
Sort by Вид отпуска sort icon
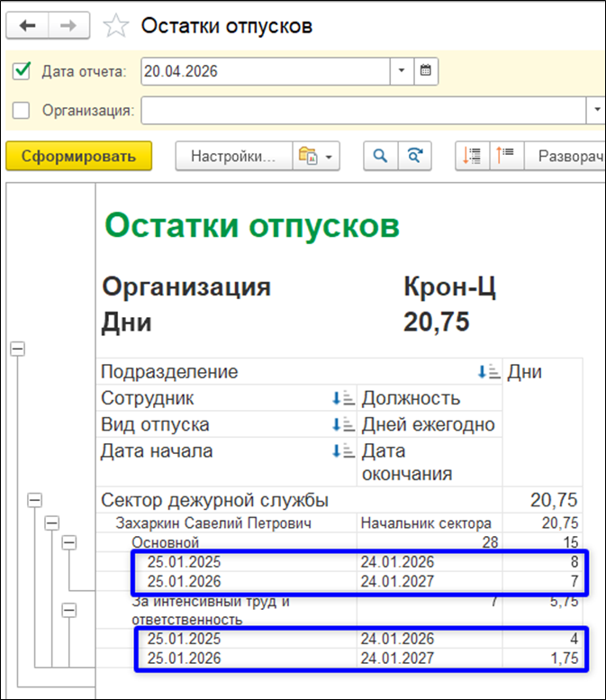click(x=343, y=424)
